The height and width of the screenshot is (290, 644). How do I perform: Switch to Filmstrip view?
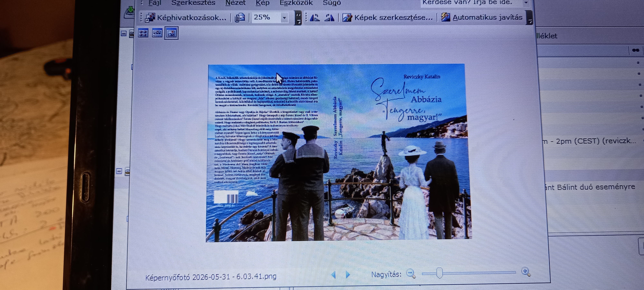click(157, 33)
